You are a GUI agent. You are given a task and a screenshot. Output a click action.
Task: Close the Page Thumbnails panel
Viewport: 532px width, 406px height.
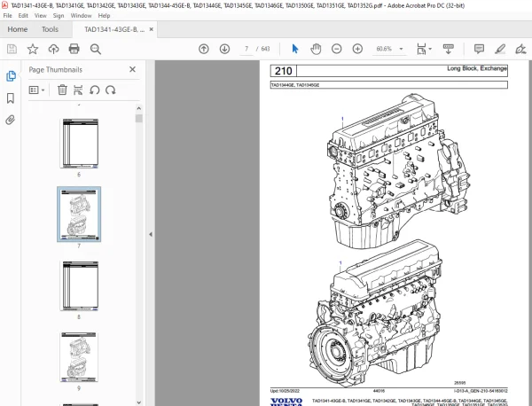[x=132, y=69]
